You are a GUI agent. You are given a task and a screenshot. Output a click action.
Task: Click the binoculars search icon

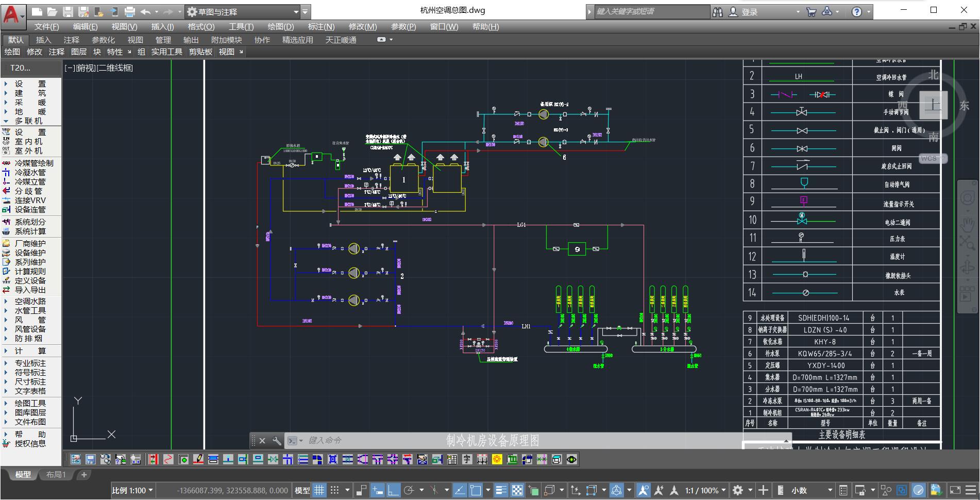(718, 11)
